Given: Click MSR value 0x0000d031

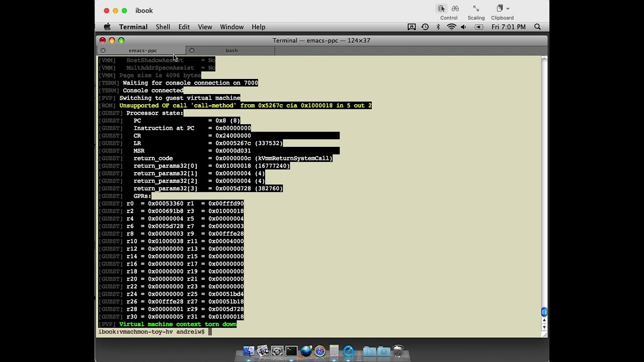Looking at the screenshot, I should (233, 151).
